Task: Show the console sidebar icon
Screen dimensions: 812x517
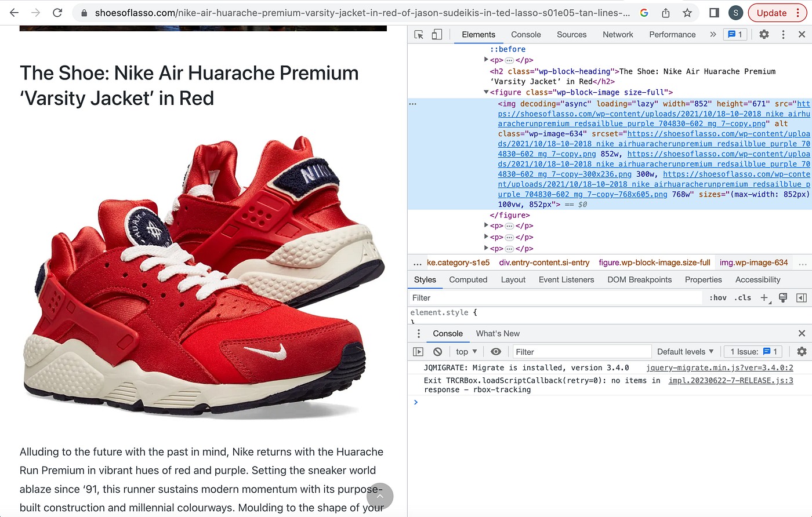Action: (x=418, y=352)
